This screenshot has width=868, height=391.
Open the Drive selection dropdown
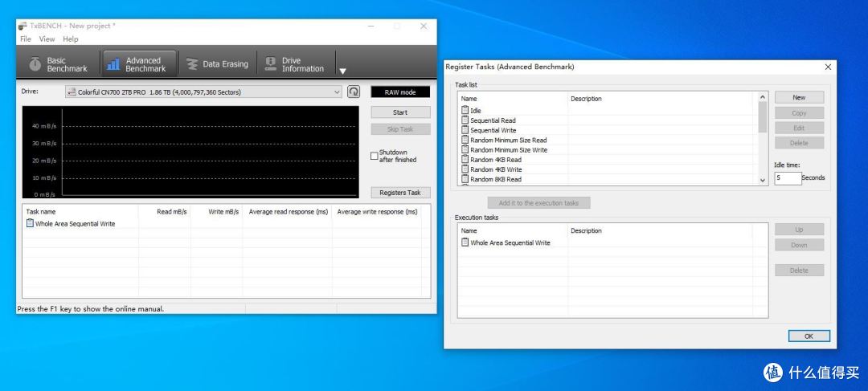pyautogui.click(x=203, y=92)
